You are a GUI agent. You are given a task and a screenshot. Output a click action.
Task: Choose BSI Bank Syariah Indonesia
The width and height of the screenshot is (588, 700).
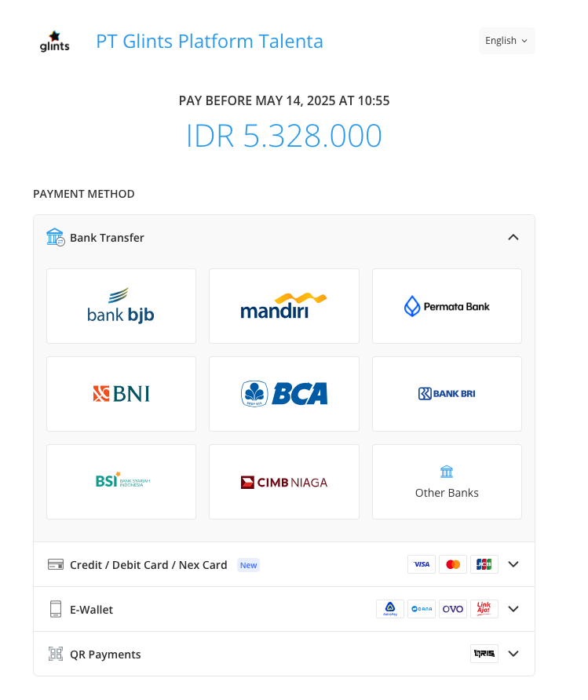[121, 482]
